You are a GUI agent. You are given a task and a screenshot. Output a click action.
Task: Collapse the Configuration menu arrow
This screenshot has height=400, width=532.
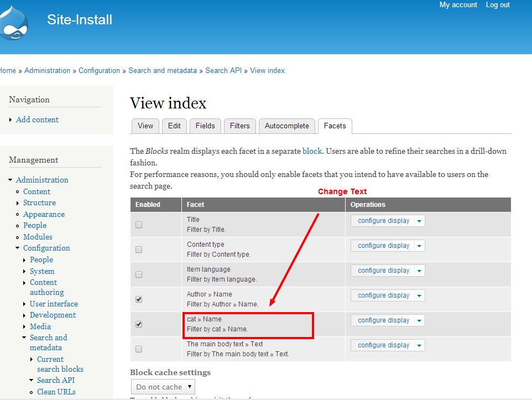click(17, 248)
